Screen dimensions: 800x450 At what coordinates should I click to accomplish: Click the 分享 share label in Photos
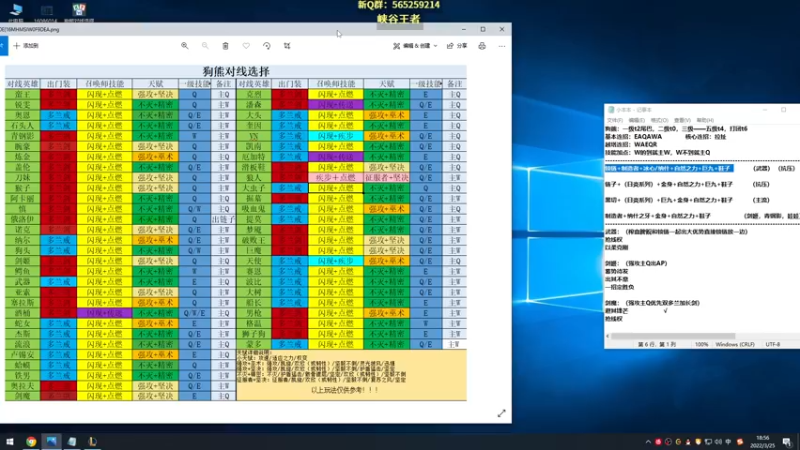(x=462, y=46)
